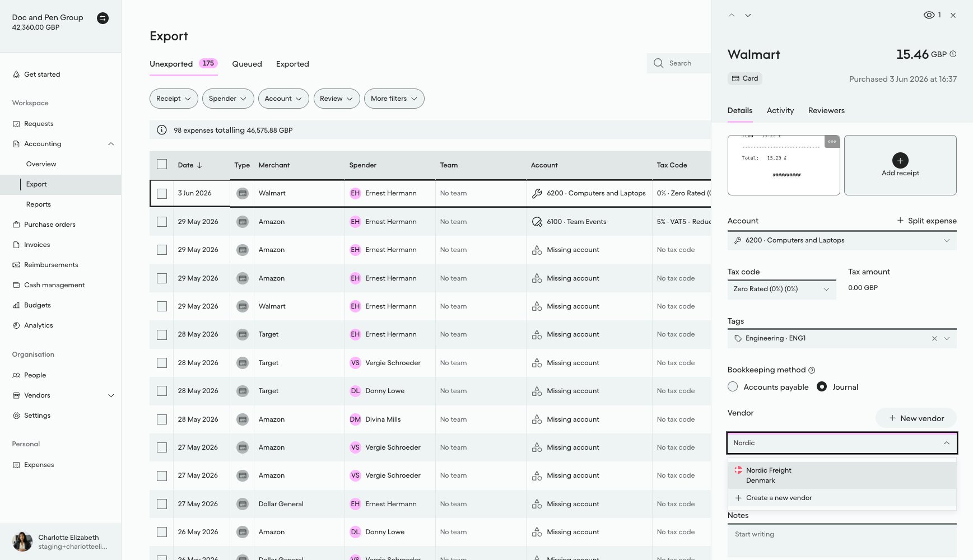Click the amount info icon next to GBP
The width and height of the screenshot is (973, 560).
click(953, 54)
